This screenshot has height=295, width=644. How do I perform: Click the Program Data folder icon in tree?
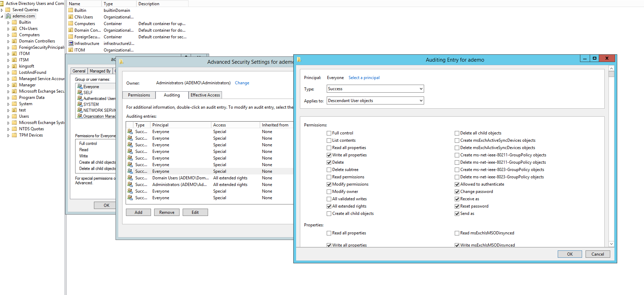coord(15,98)
